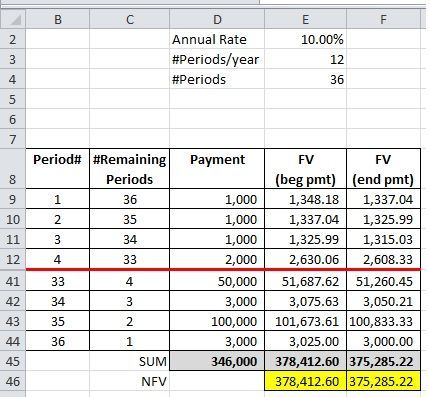Viewport: 429px width, 397px height.
Task: Click the 51,687.62 cell
Action: click(x=305, y=281)
